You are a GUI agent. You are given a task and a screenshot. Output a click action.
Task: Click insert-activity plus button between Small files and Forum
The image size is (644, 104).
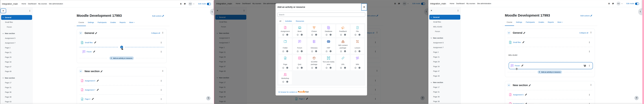122,47
